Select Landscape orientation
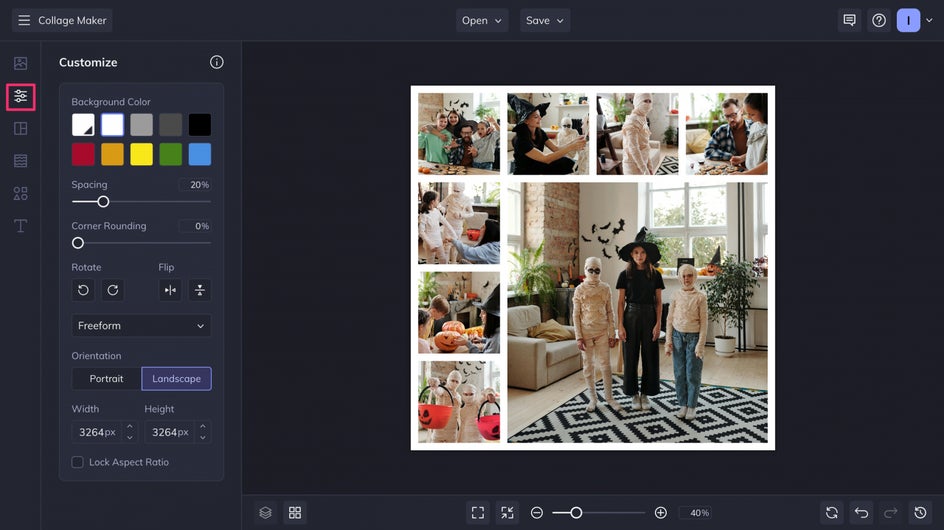The width and height of the screenshot is (944, 530). point(176,379)
